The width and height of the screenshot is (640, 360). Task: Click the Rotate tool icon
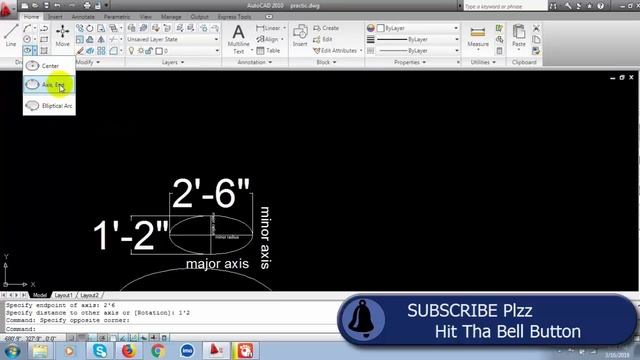90,28
